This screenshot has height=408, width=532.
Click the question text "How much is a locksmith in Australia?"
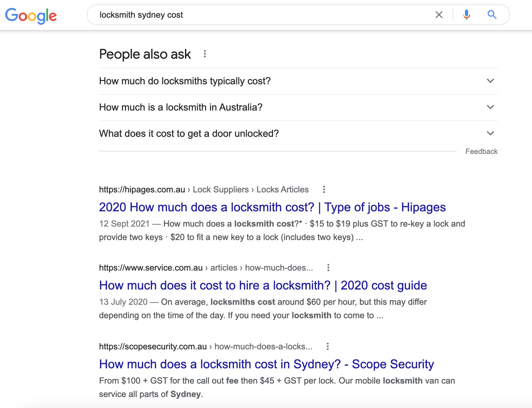181,107
